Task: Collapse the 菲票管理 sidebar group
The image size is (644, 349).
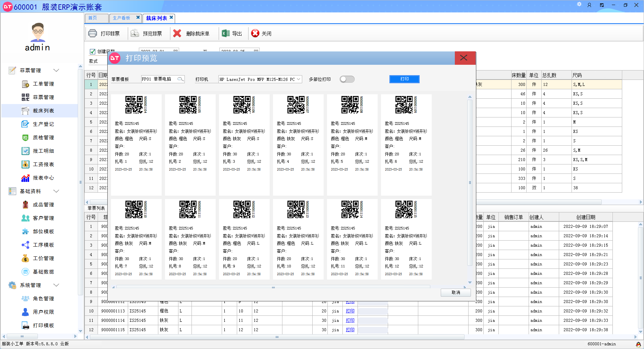Action: click(x=56, y=70)
